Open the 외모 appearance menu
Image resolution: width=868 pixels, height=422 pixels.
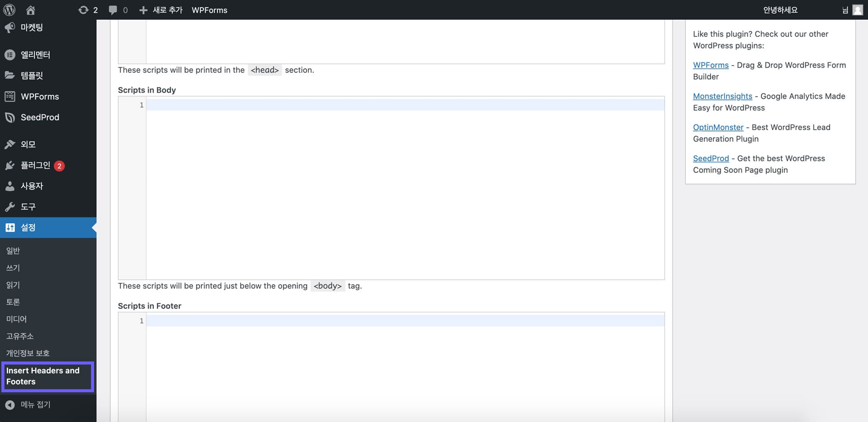pyautogui.click(x=48, y=144)
